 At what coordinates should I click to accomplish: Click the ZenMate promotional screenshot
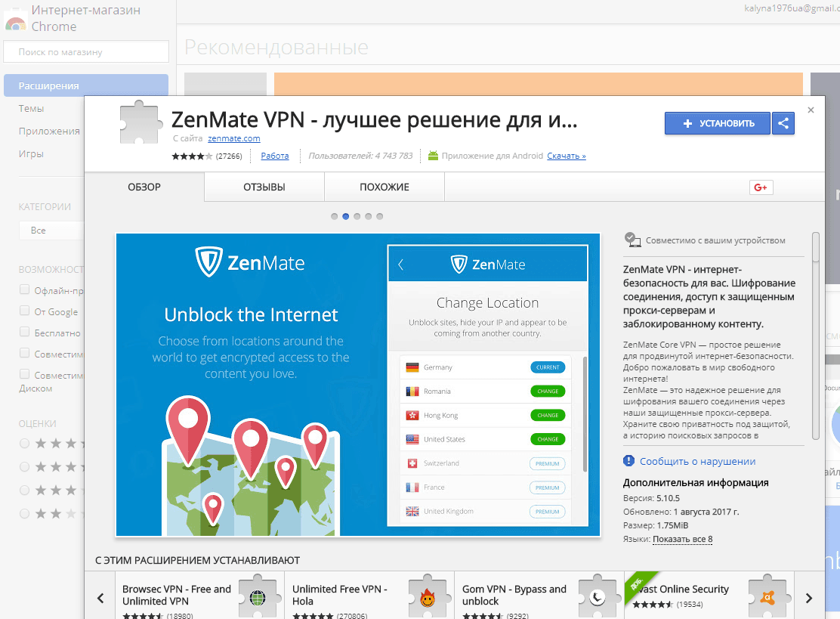[358, 384]
